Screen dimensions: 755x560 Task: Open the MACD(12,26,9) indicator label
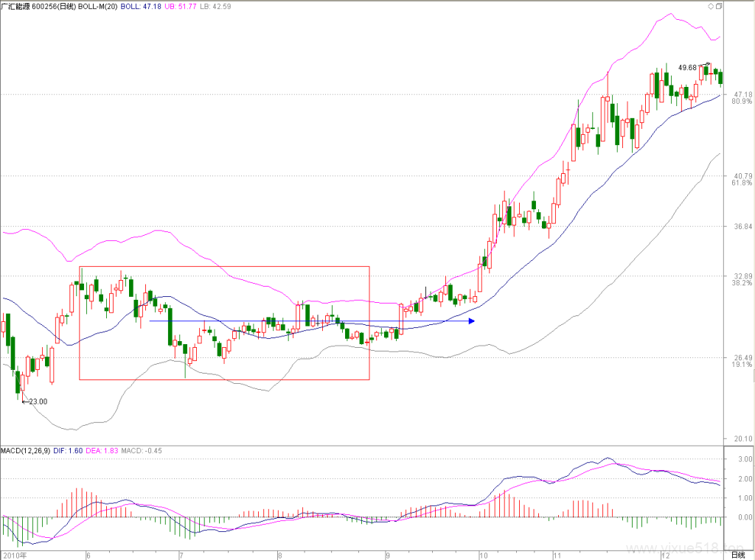pos(26,451)
